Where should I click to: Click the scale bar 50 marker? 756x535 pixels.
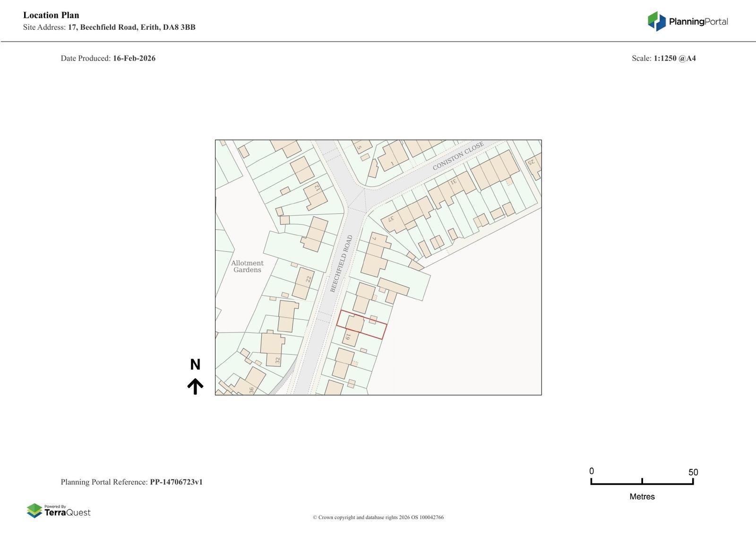pyautogui.click(x=693, y=472)
